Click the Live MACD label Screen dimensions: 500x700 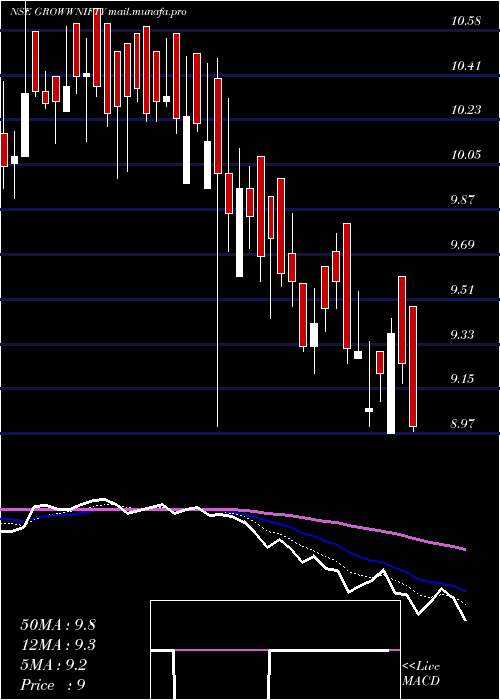(421, 674)
